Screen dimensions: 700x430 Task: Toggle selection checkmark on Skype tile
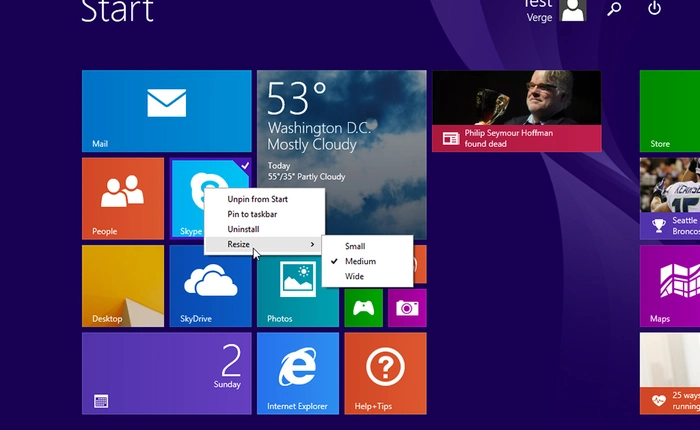pyautogui.click(x=245, y=166)
